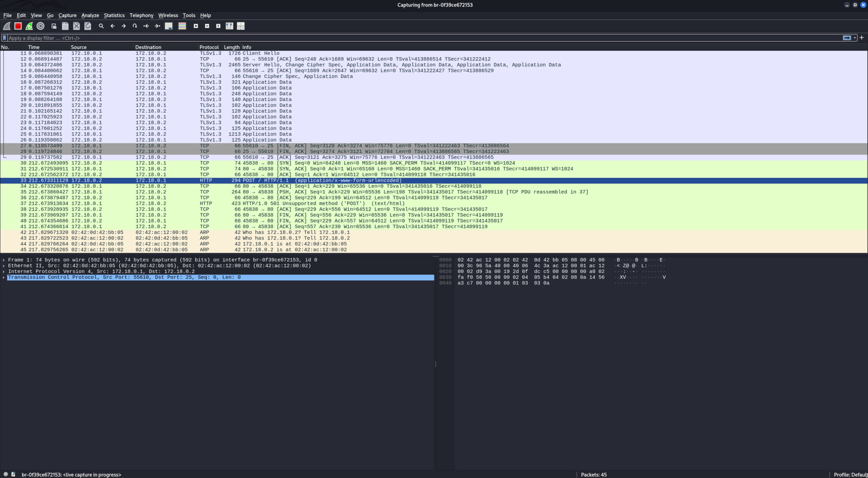Open the Statistics menu
Image resolution: width=868 pixels, height=478 pixels.
(114, 15)
